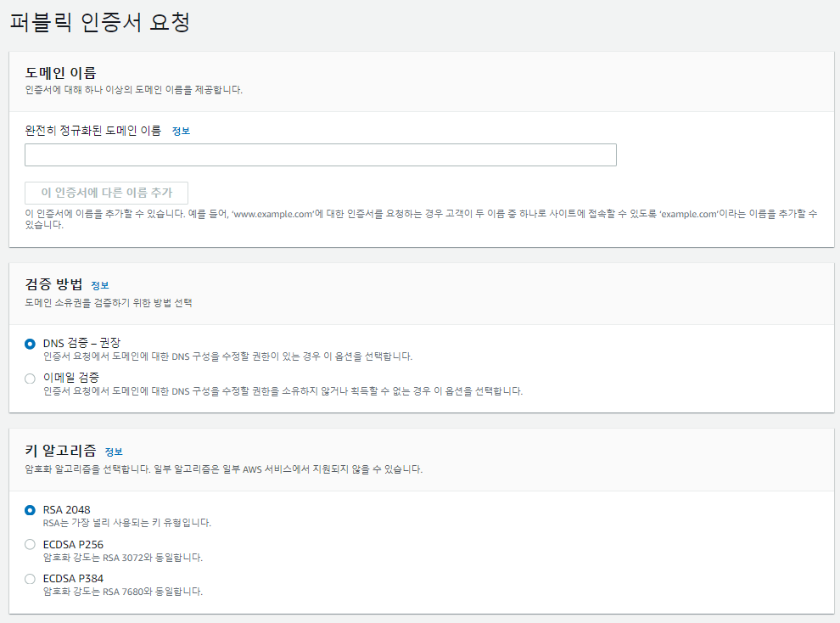Click text '인증서에 대해 하나 이상의 도메인 이름을 제공합니다.'

[x=134, y=90]
